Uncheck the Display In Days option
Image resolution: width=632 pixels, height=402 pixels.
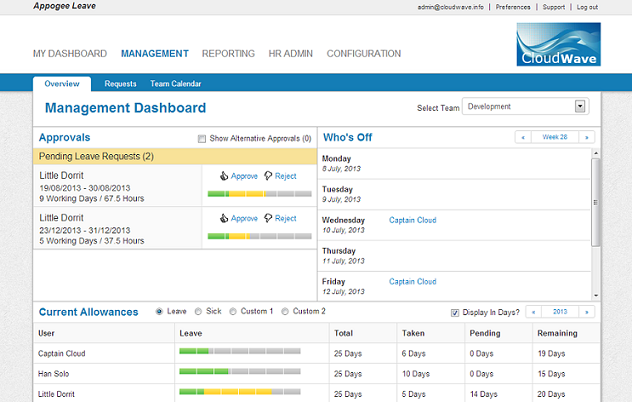456,312
